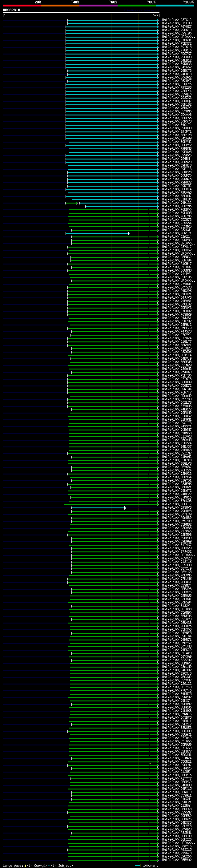The image size is (197, 868).
Task: Open the hit UniRef100_A8EWC2
Action: 177,257
